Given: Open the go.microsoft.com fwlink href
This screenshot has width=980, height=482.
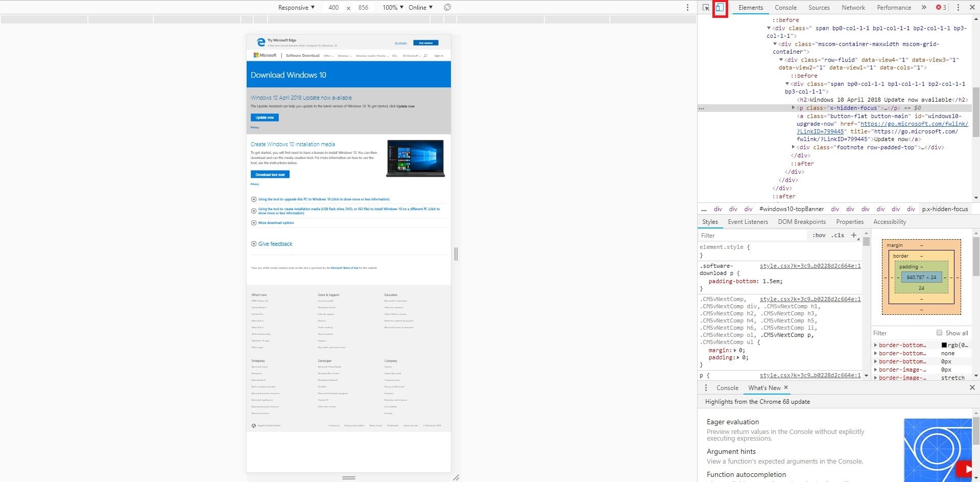Looking at the screenshot, I should coord(882,128).
